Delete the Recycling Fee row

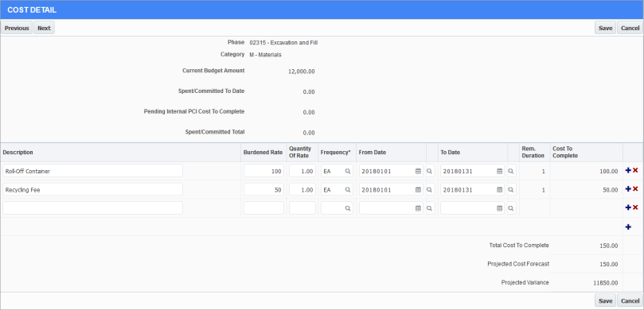tap(635, 189)
